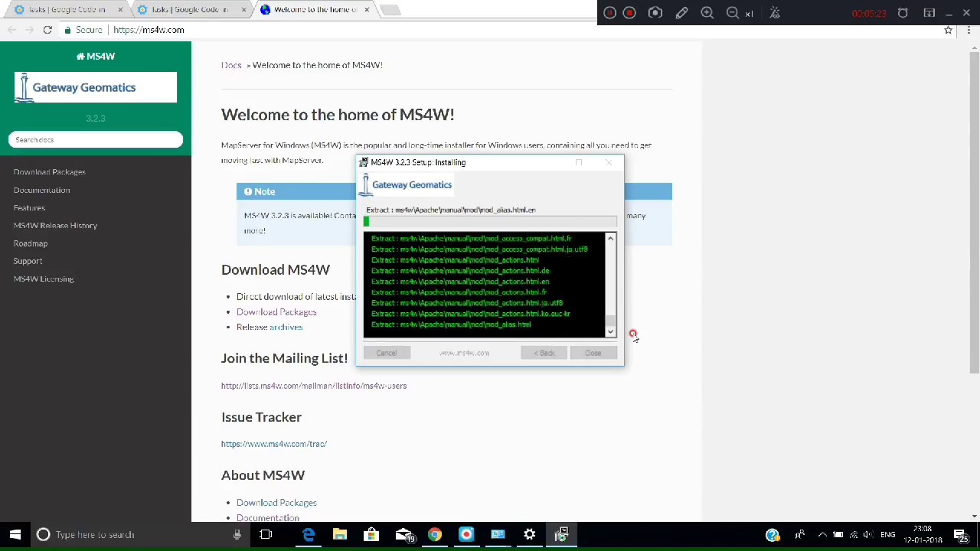Open the volume control in tray

click(869, 535)
